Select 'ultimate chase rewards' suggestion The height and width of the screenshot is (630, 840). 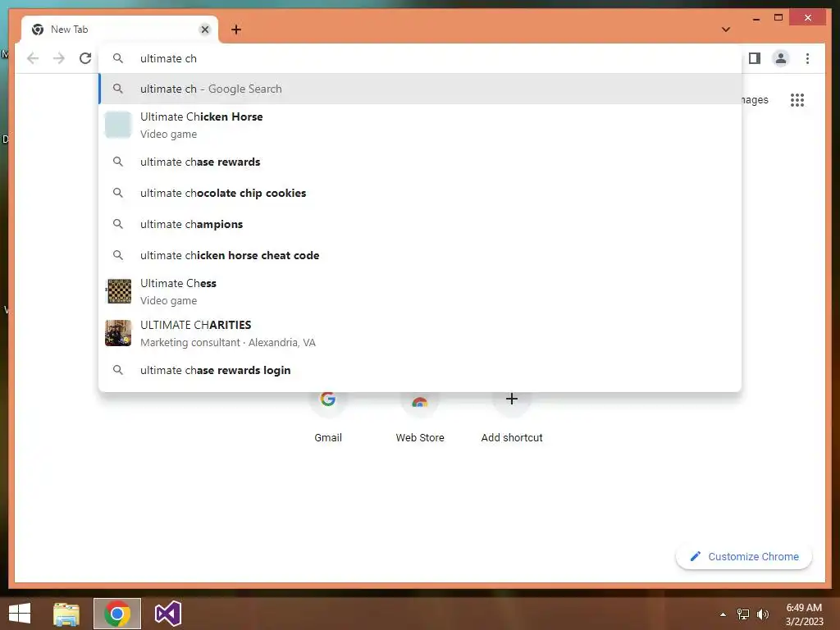pyautogui.click(x=420, y=162)
